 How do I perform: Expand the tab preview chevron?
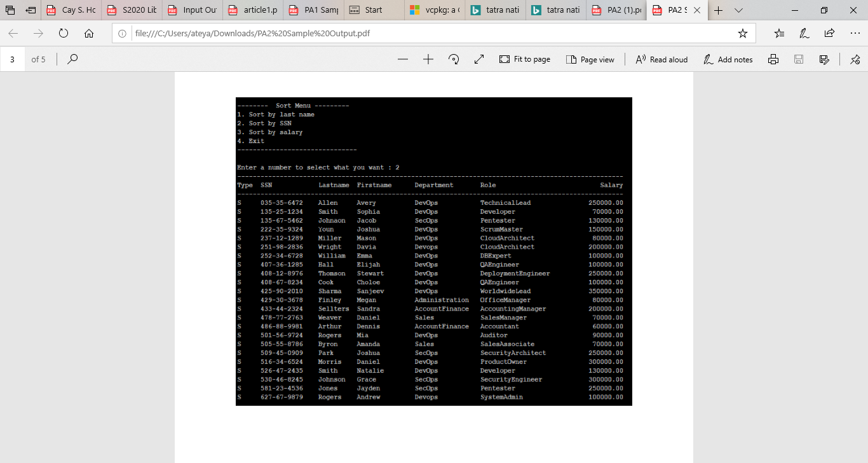pyautogui.click(x=738, y=10)
